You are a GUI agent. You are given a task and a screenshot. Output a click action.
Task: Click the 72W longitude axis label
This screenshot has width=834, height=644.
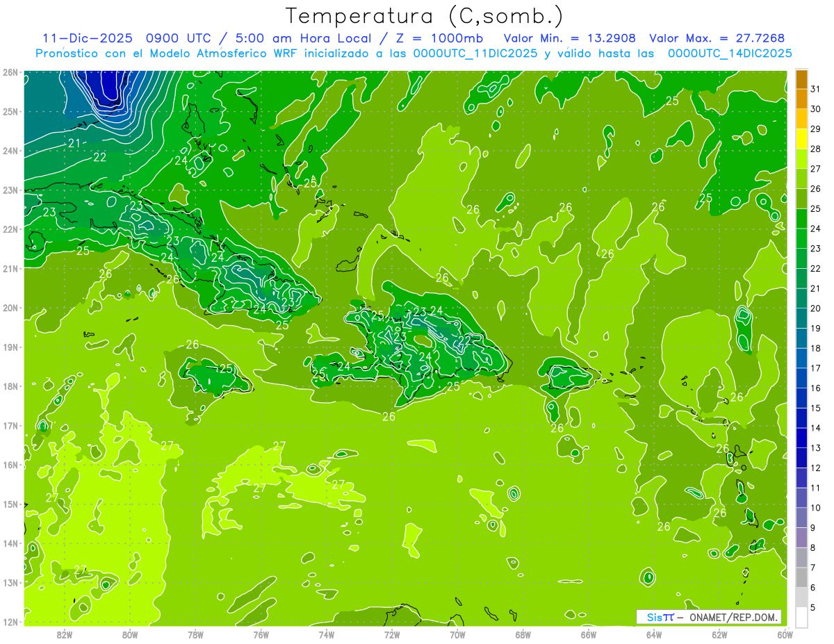tap(392, 634)
